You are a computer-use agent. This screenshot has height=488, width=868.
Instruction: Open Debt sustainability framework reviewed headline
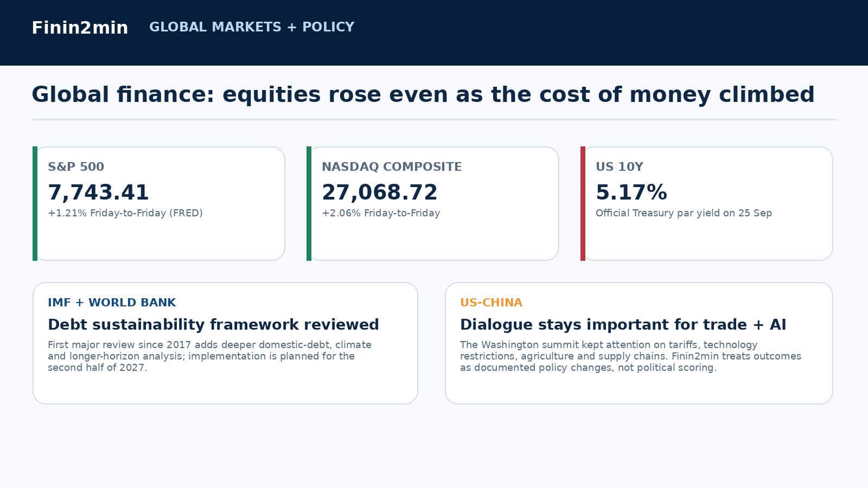click(213, 325)
